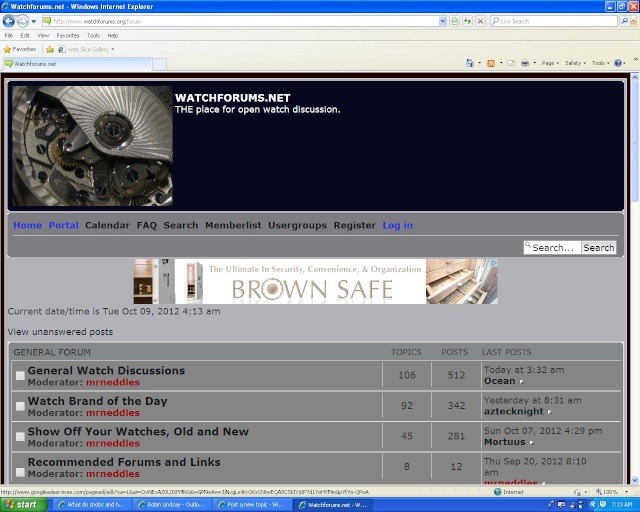Click the AdChoices icon on the ad

pyautogui.click(x=493, y=263)
